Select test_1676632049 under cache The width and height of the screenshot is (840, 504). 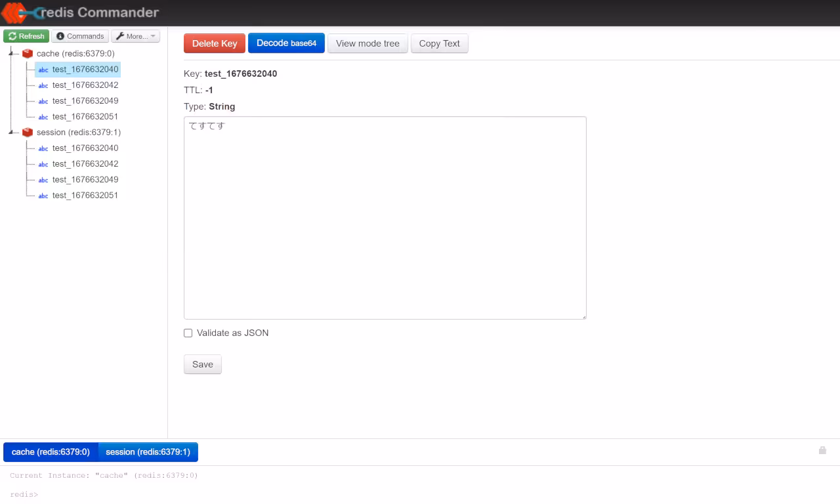pos(85,101)
